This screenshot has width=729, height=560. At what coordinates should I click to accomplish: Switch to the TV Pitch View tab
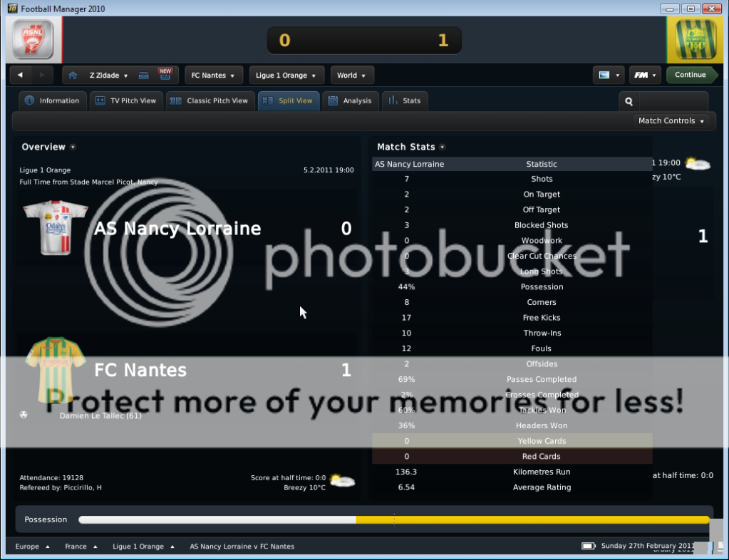point(127,101)
